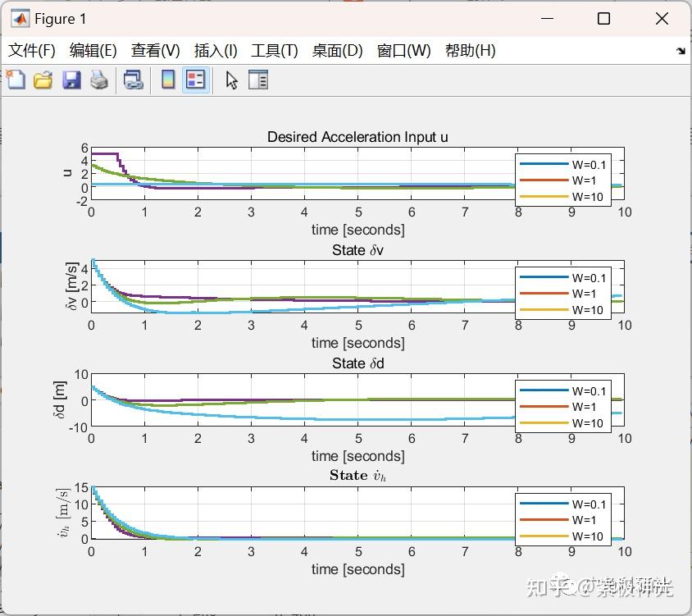Open the 桌面(D) menu
The width and height of the screenshot is (692, 616).
coord(337,50)
